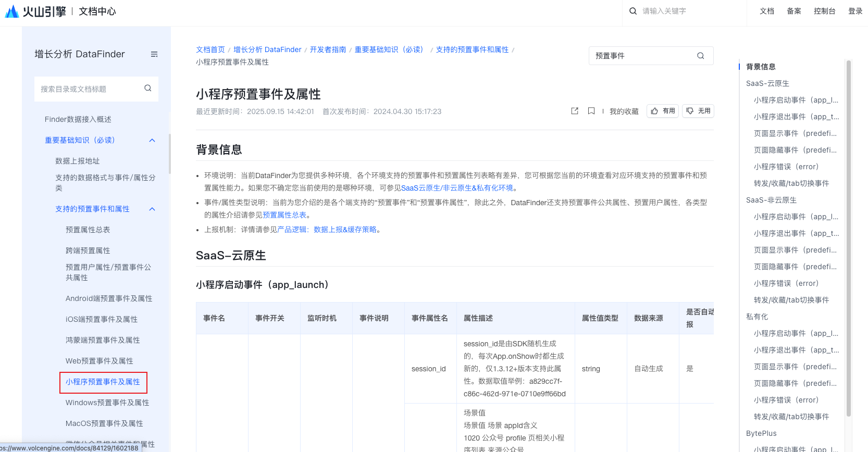Open 控制台 in the top navigation
This screenshot has width=868, height=452.
coord(825,11)
